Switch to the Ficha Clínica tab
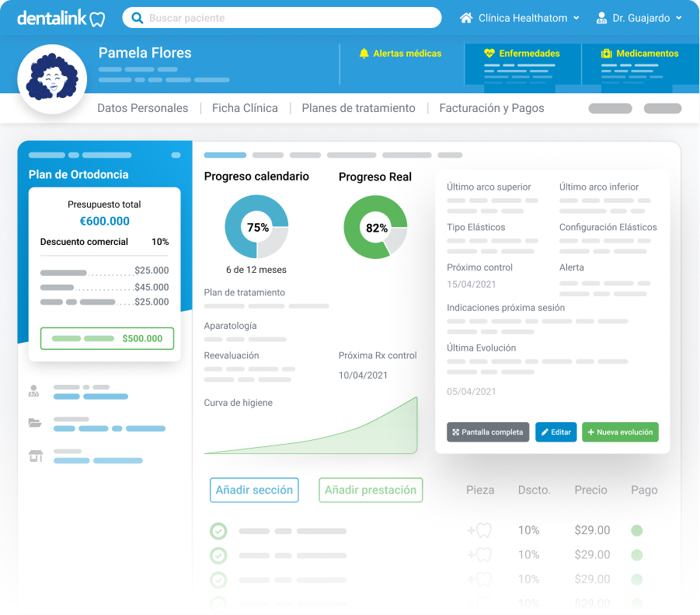 click(245, 108)
